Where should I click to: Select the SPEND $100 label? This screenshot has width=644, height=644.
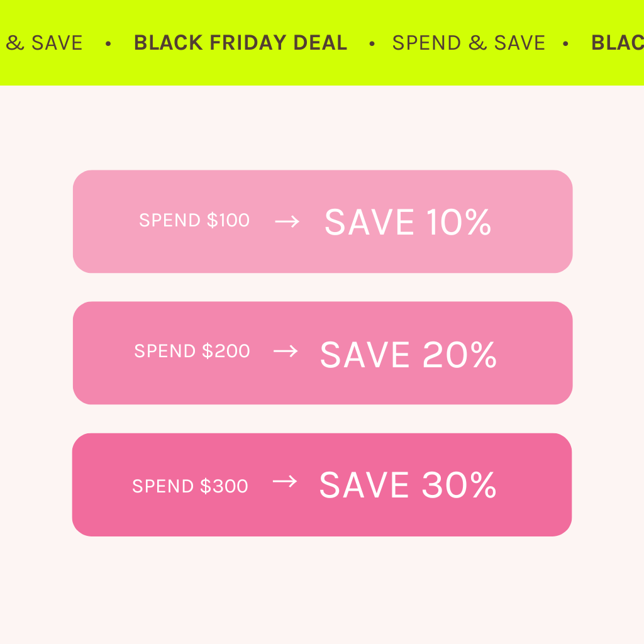[x=194, y=221]
